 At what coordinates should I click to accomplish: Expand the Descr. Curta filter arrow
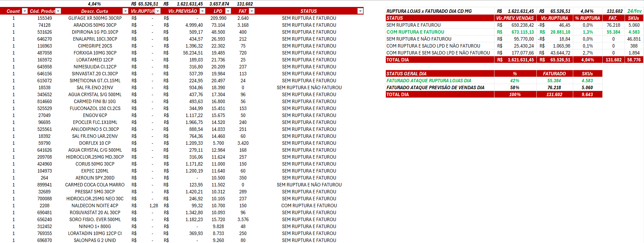coord(126,11)
